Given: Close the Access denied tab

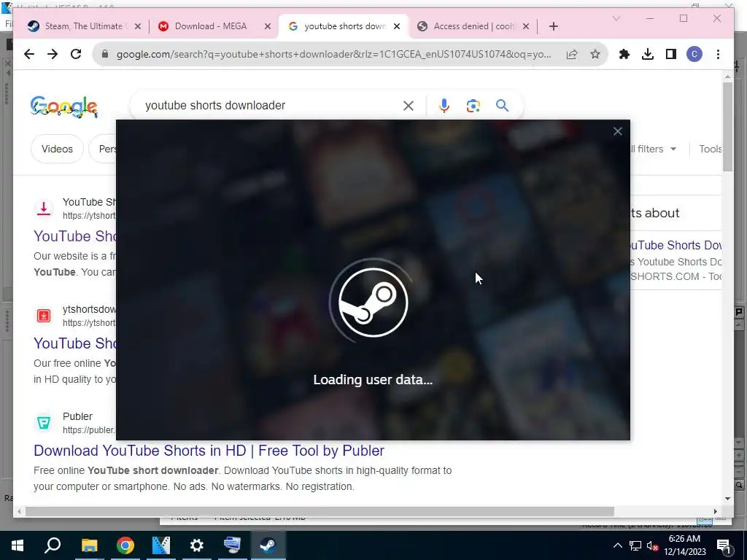Looking at the screenshot, I should tap(526, 27).
